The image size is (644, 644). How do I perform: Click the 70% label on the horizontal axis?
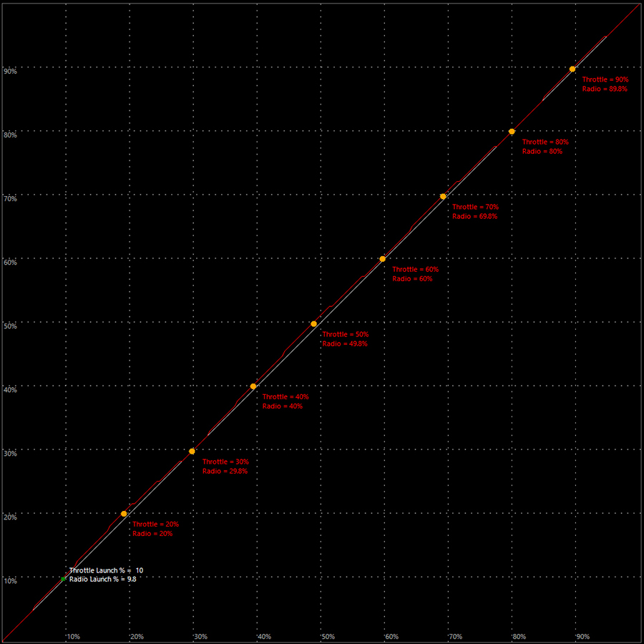coord(456,637)
